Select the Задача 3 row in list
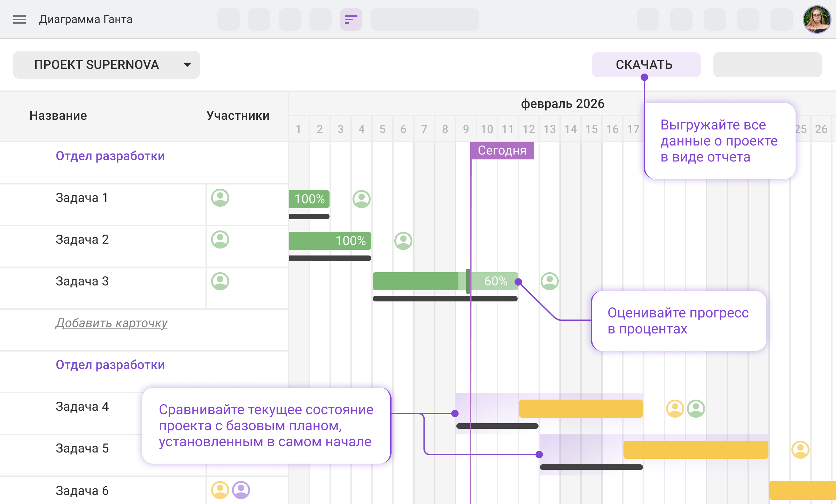836x504 pixels. click(82, 281)
